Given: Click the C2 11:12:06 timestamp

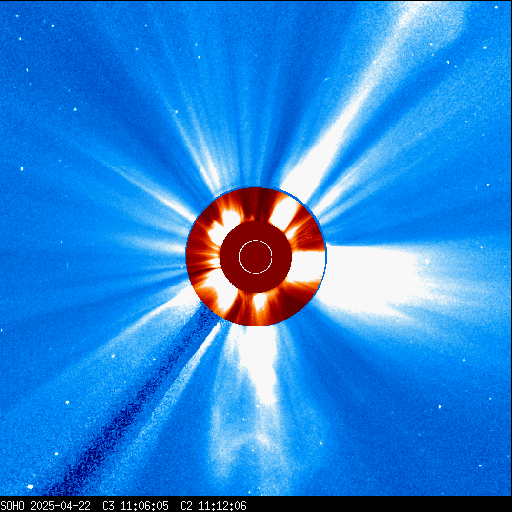Looking at the screenshot, I should tap(213, 506).
